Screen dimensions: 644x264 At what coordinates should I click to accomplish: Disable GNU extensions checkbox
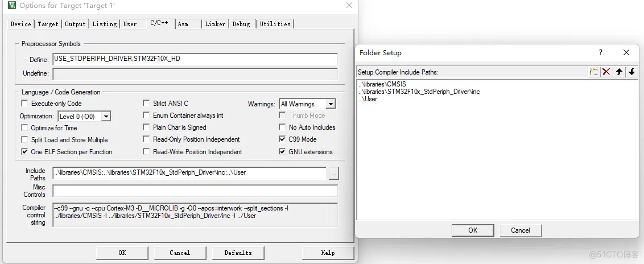point(282,151)
